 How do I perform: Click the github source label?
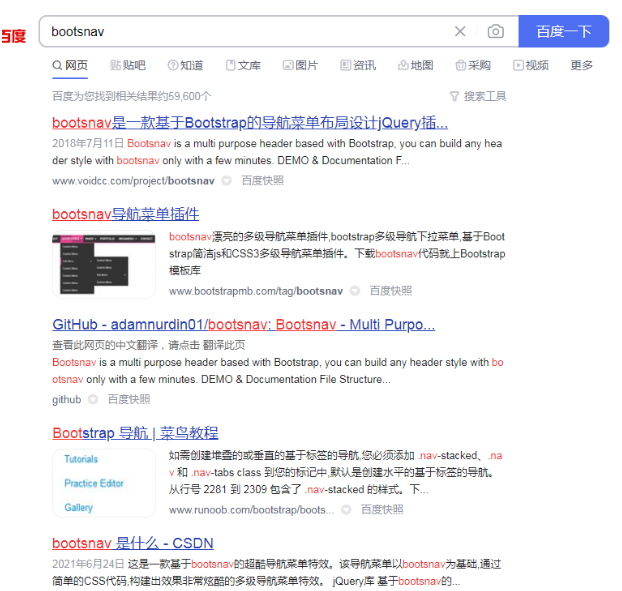[67, 399]
